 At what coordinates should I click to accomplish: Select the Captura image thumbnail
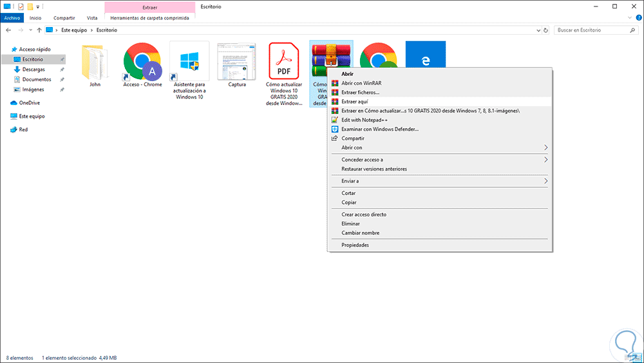coord(236,62)
